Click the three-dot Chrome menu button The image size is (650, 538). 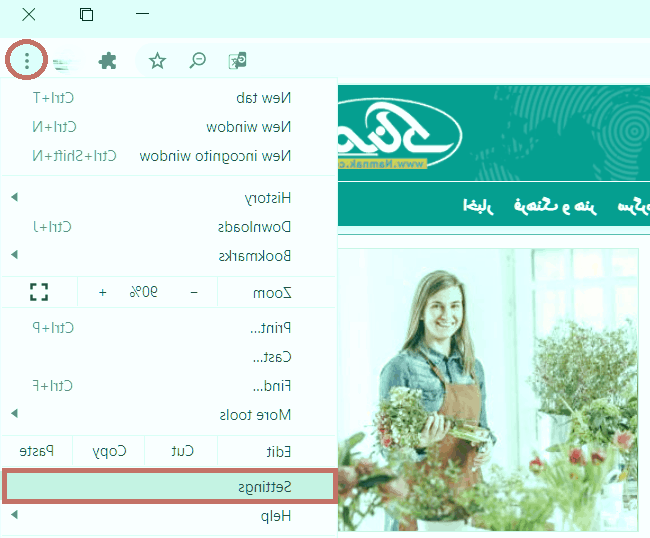27,61
